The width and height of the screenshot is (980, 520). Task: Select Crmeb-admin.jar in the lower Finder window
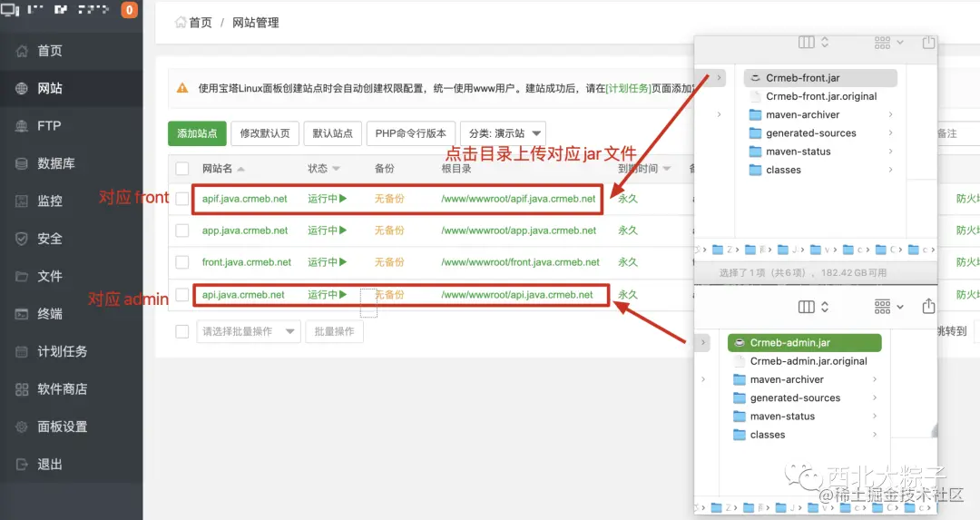click(x=804, y=342)
